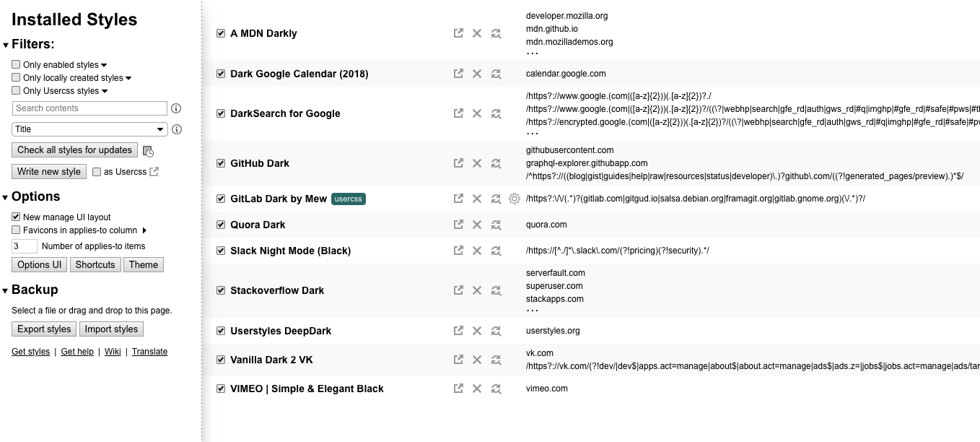980x442 pixels.
Task: Export the installed styles
Action: [43, 329]
